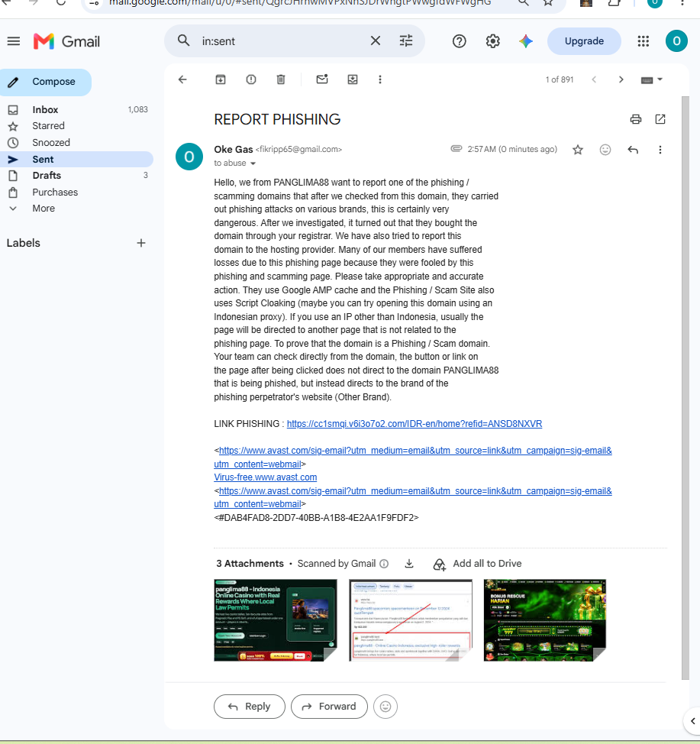Print all with the printer icon
Image resolution: width=700 pixels, height=744 pixels.
636,119
